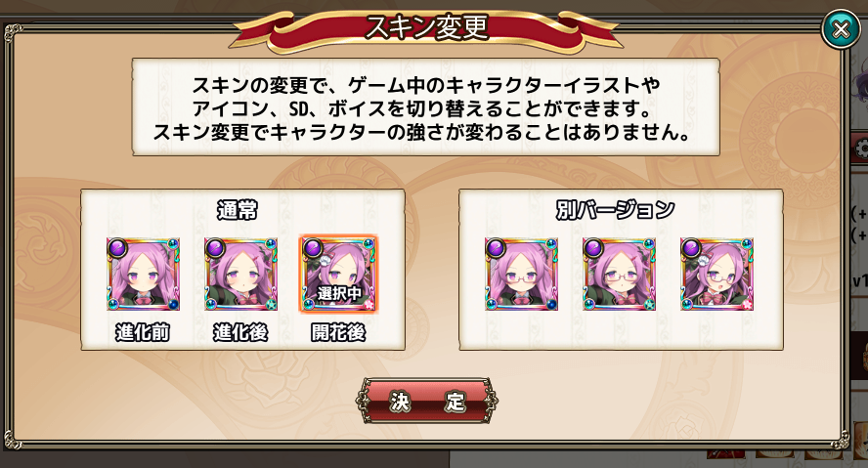Screen dimensions: 868x468
Task: Click the 進化後 label text
Action: coord(240,332)
